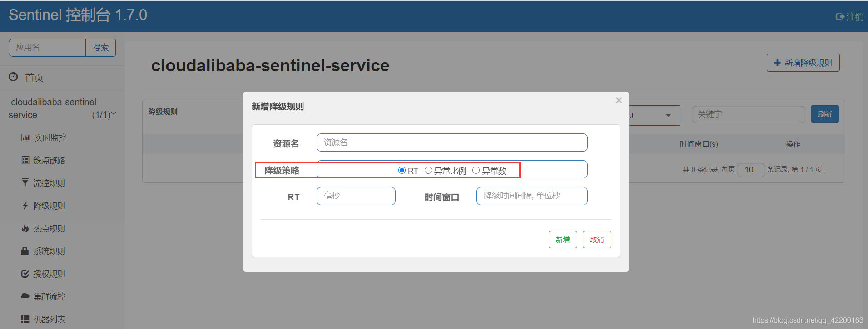Viewport: 868px width, 329px height.
Task: Click the Sentinel 控制台 1.7.0 title
Action: click(78, 15)
